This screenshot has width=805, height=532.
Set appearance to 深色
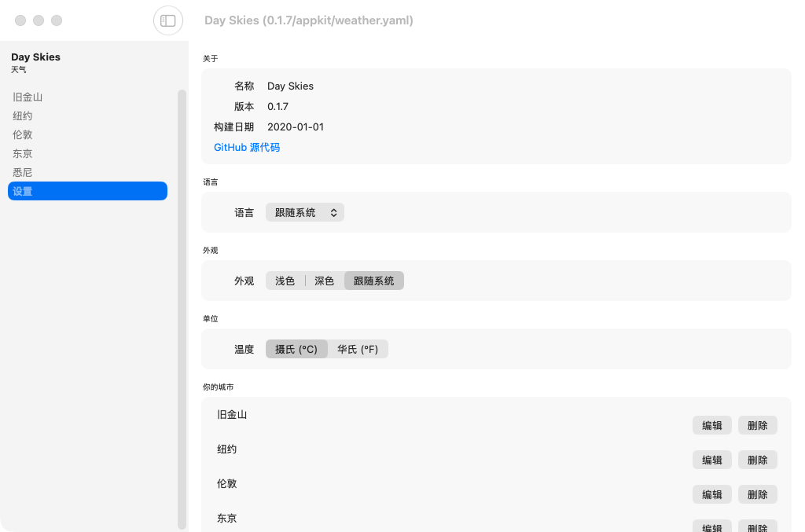click(x=325, y=281)
